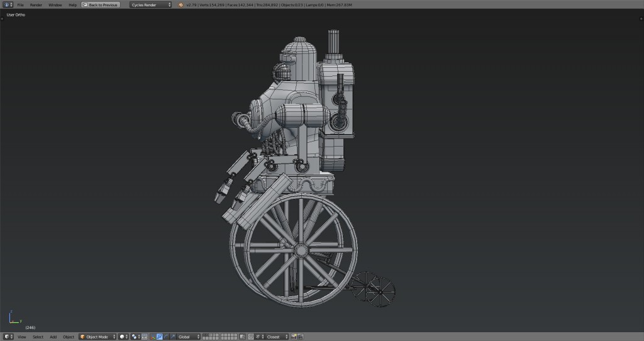Open the 3D view editor type selector
Viewport: 644px width, 341px height.
click(7, 337)
